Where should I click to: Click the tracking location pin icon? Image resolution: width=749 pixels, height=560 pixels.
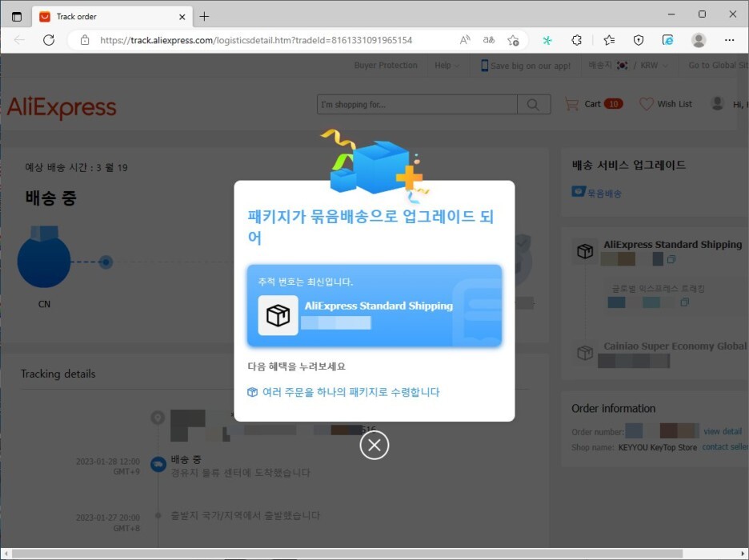pos(158,418)
